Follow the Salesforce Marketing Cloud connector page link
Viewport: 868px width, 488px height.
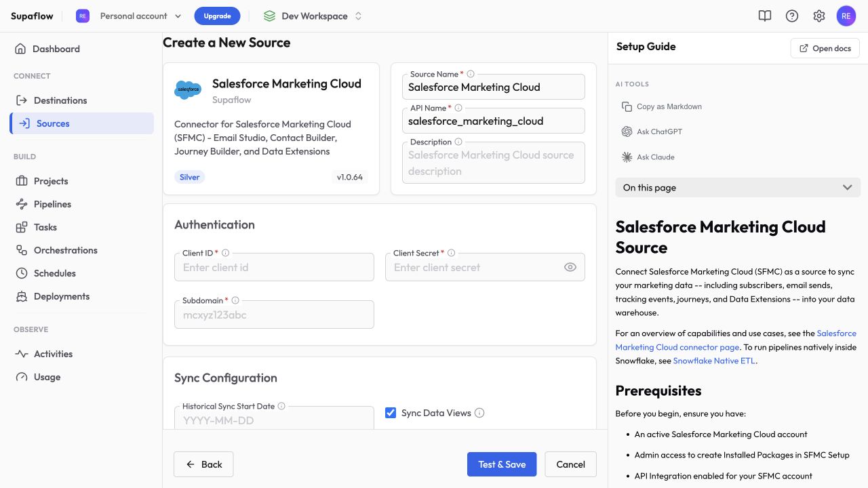736,340
